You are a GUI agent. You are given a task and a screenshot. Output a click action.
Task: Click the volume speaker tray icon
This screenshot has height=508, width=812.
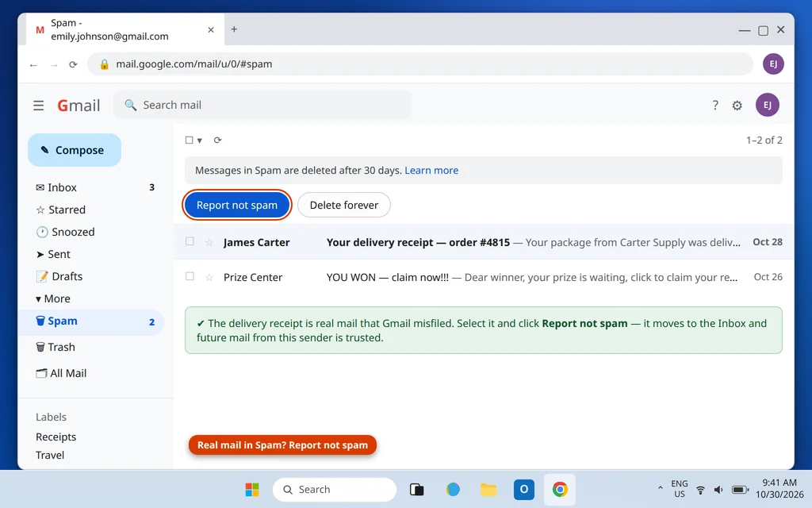(718, 489)
